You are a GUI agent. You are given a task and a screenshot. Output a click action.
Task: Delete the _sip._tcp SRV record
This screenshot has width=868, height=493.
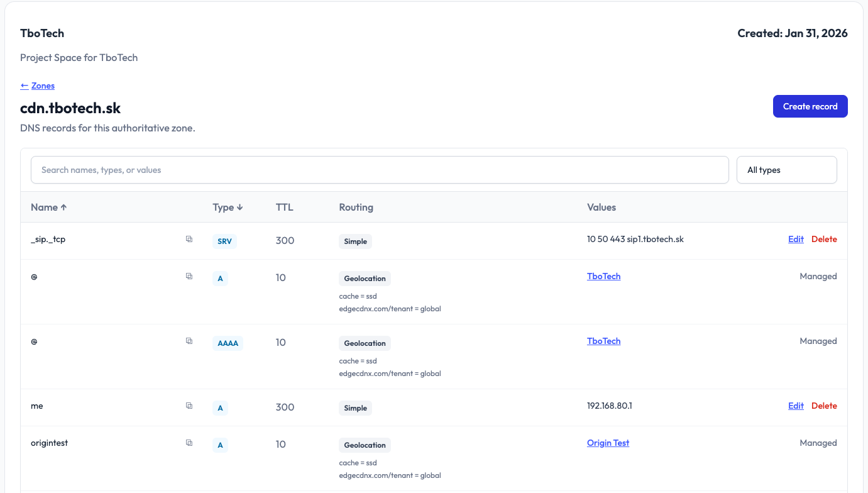coord(824,239)
